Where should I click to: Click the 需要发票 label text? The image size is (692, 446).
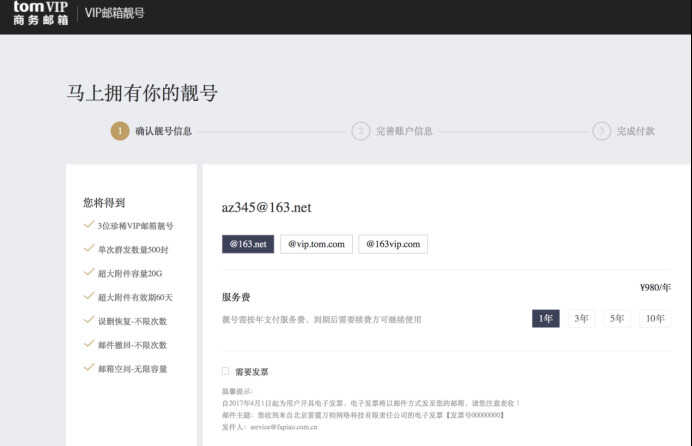point(252,372)
